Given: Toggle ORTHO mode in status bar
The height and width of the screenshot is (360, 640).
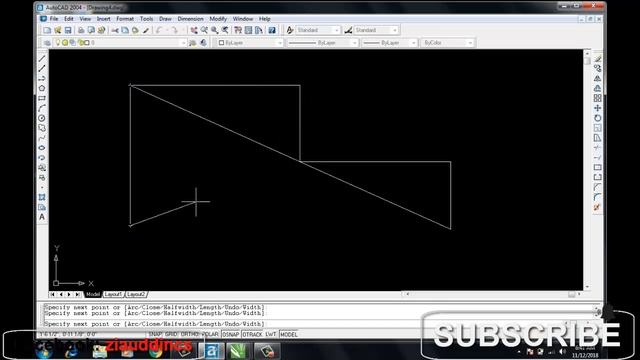Looking at the screenshot, I should click(189, 334).
